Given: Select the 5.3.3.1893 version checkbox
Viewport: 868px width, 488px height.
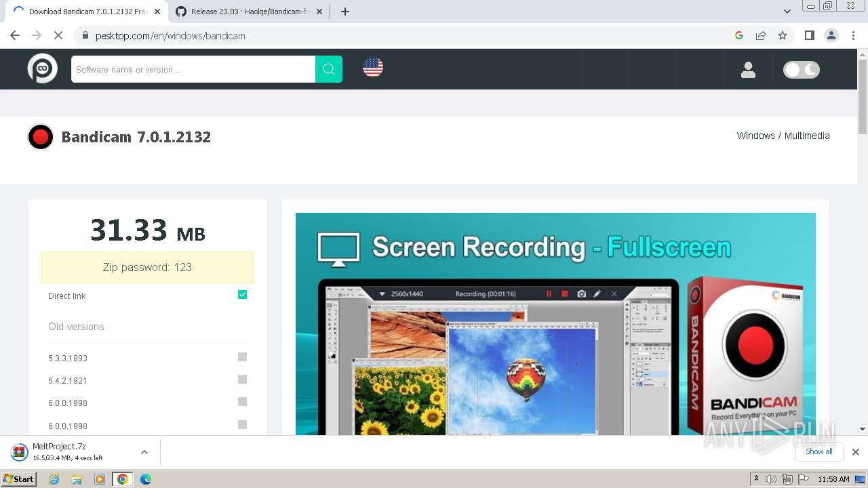Looking at the screenshot, I should (x=242, y=357).
